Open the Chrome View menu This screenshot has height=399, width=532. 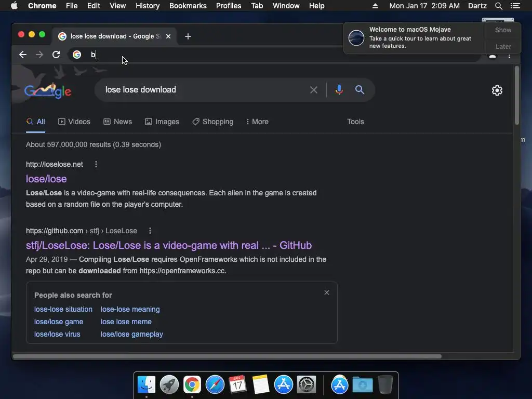pyautogui.click(x=118, y=6)
